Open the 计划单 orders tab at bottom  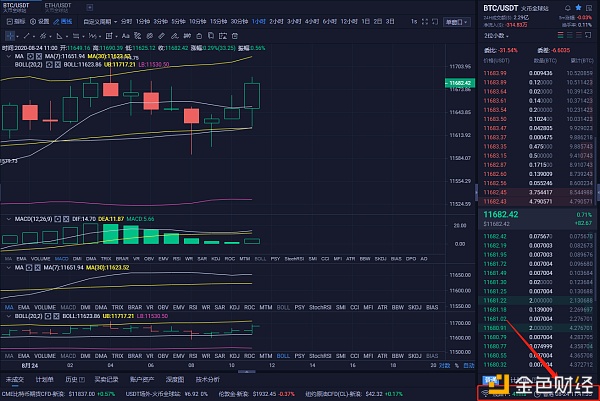pos(44,380)
